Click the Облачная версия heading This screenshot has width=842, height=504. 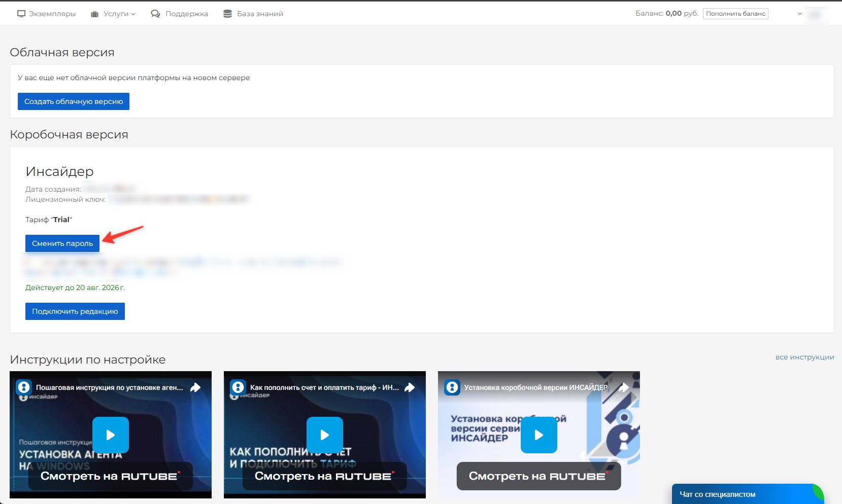click(x=62, y=52)
